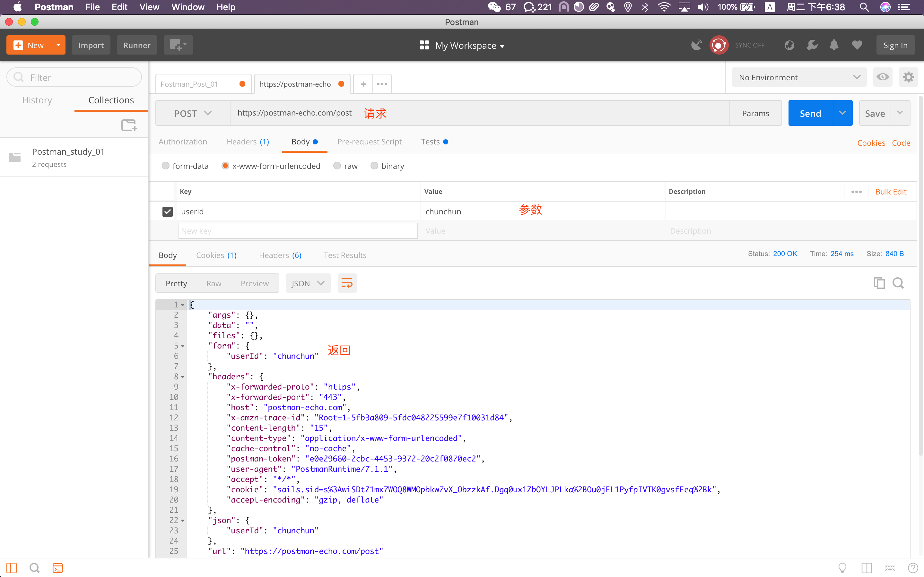Viewport: 924px width, 577px height.
Task: Click the new window layout icon in toolbar
Action: [x=178, y=45]
